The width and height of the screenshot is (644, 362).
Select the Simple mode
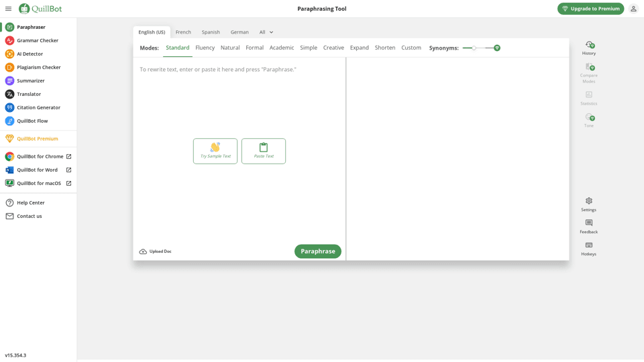click(x=309, y=48)
